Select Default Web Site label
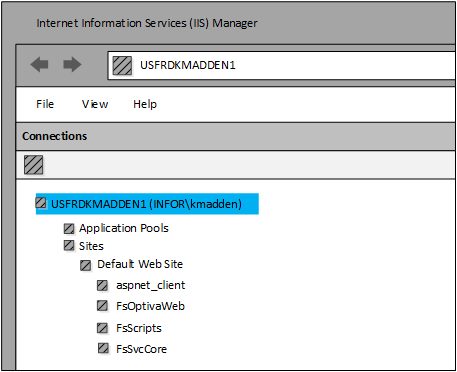This screenshot has width=457, height=372. [140, 264]
